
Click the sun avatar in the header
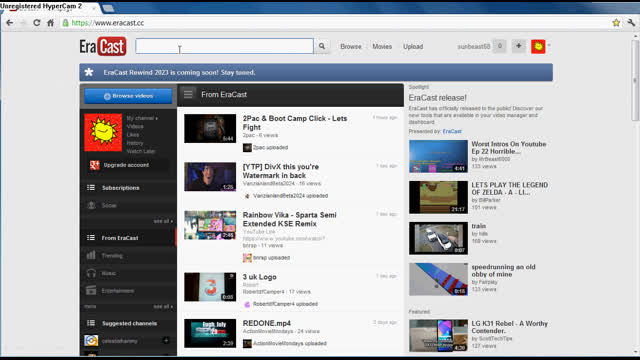click(x=538, y=47)
